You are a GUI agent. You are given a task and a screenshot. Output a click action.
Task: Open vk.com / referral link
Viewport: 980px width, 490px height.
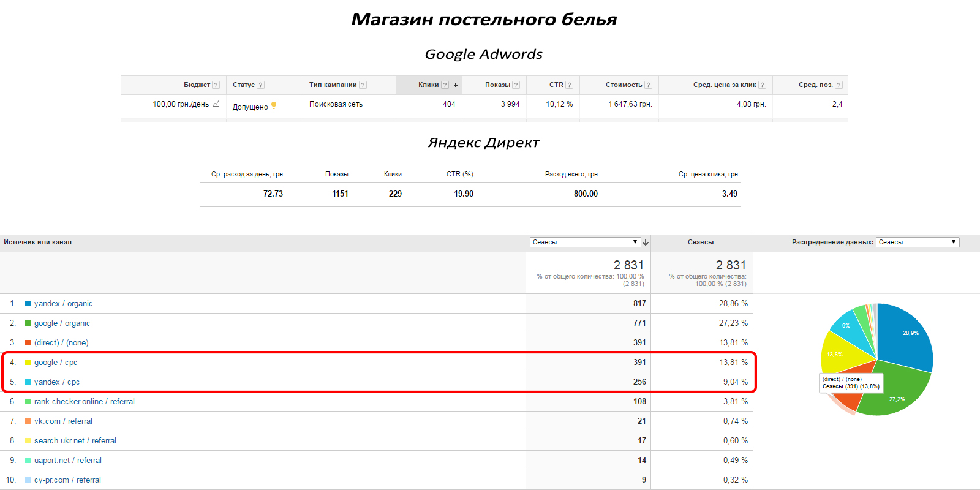pyautogui.click(x=63, y=421)
